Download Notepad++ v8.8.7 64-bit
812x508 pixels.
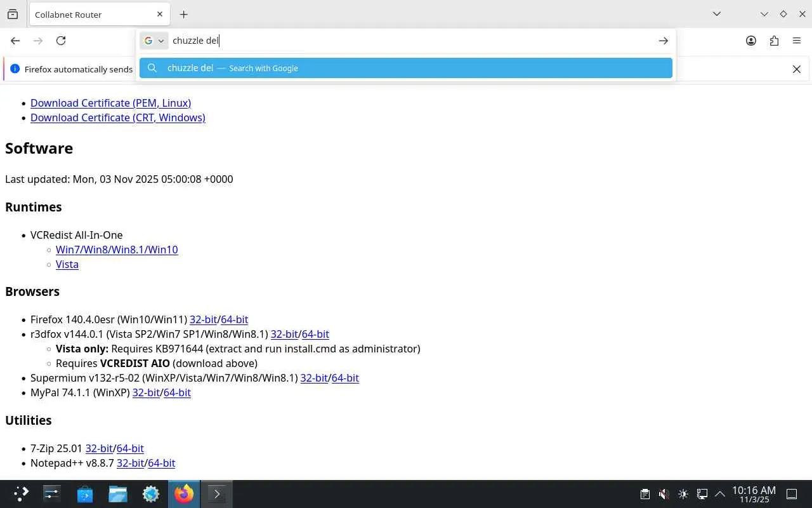tap(161, 463)
